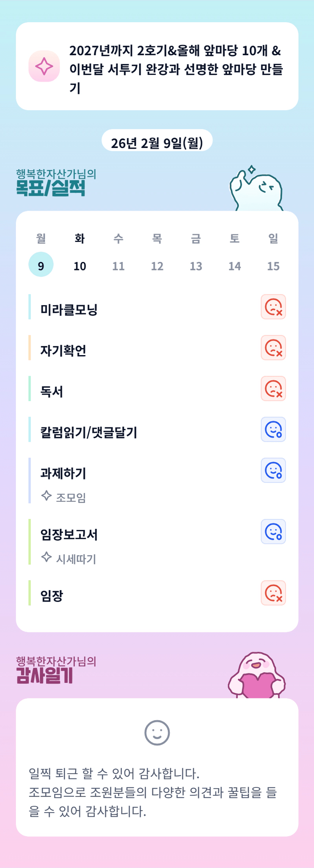Select Tuesday the 10th in week row
Viewport: 314px width, 868px height.
[80, 265]
